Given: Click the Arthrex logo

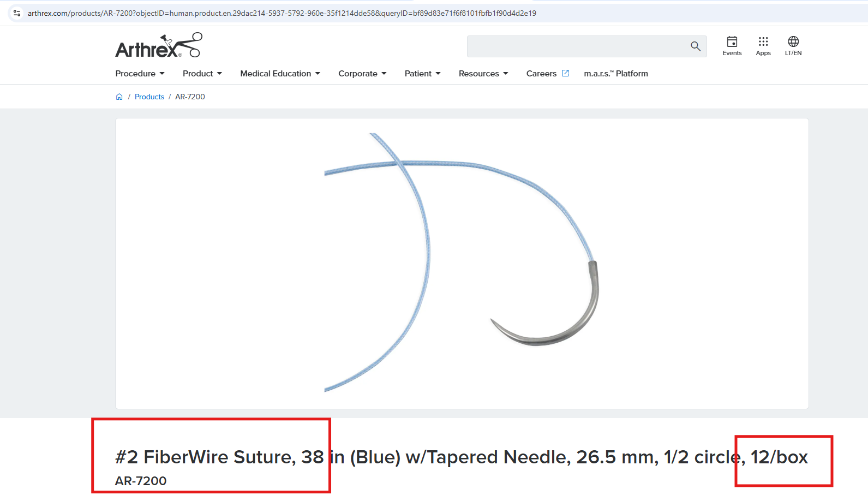Looking at the screenshot, I should point(158,45).
